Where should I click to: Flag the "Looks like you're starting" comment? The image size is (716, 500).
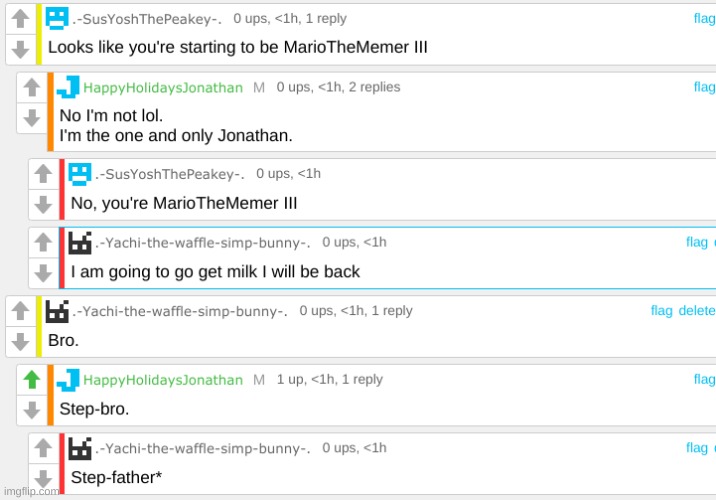point(704,18)
